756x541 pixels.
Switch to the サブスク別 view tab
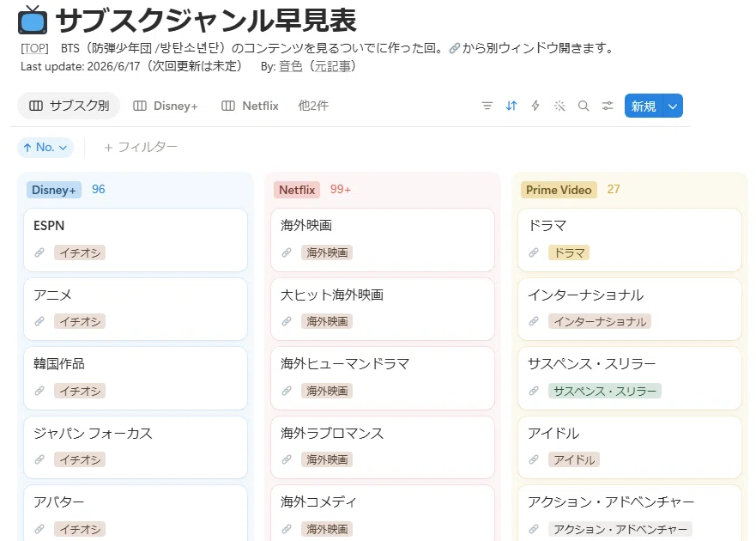click(x=69, y=106)
